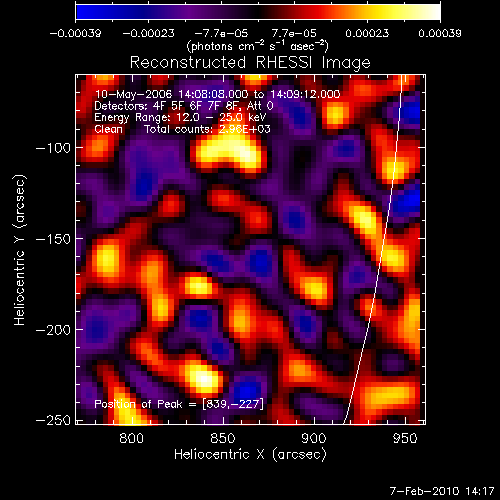Click the X axis tick label '900'

pos(314,438)
